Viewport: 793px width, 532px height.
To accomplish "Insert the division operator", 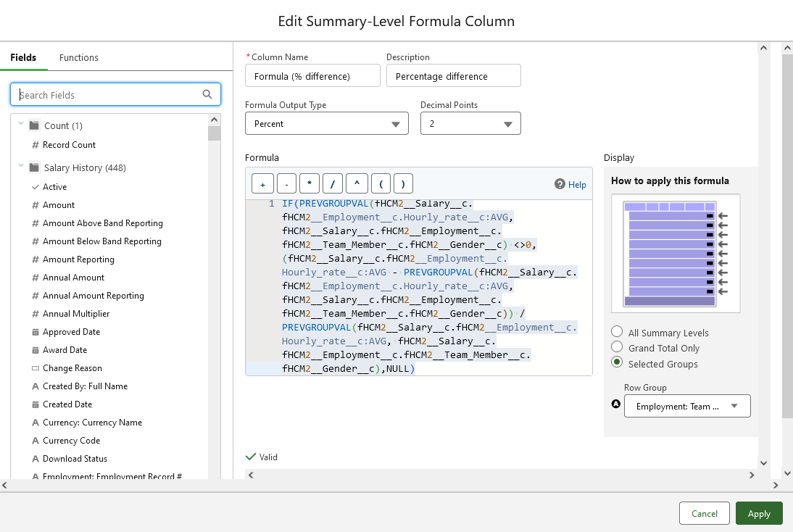I will 333,184.
